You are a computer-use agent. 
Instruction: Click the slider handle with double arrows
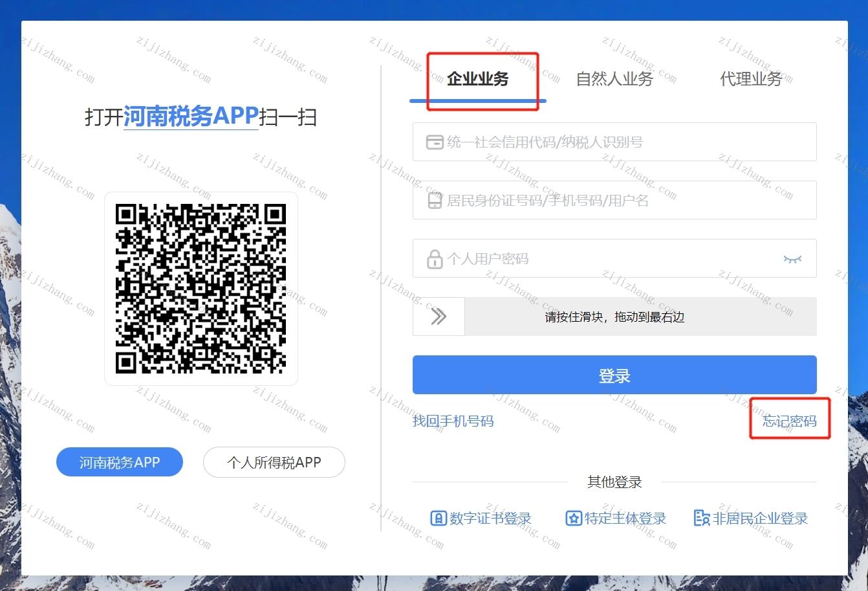pyautogui.click(x=439, y=317)
